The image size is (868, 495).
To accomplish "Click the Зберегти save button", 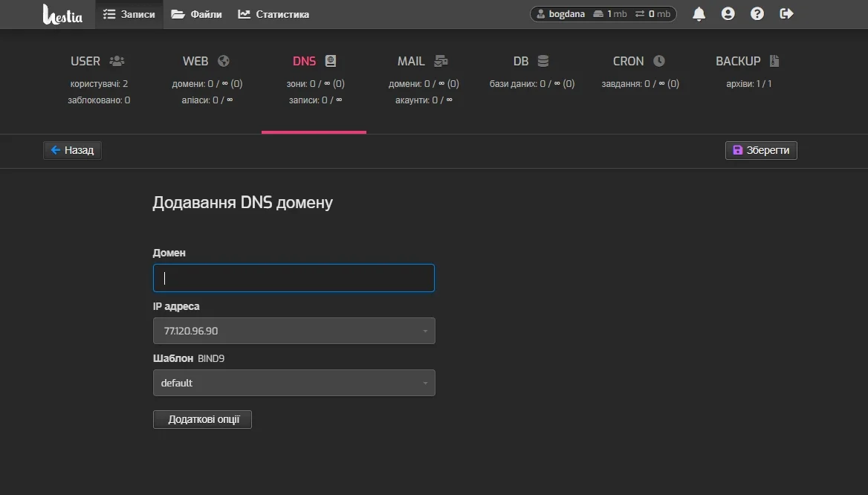I will click(x=761, y=150).
